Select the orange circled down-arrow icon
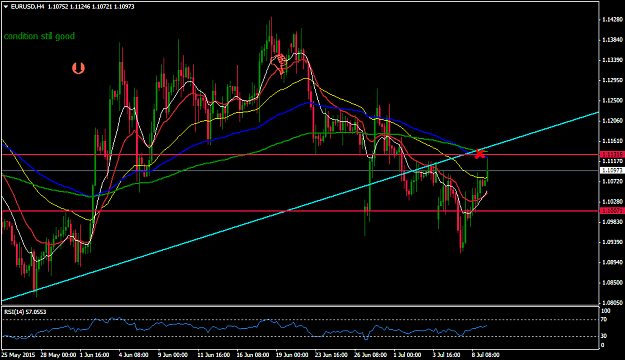This screenshot has height=360, width=625. 78,68
